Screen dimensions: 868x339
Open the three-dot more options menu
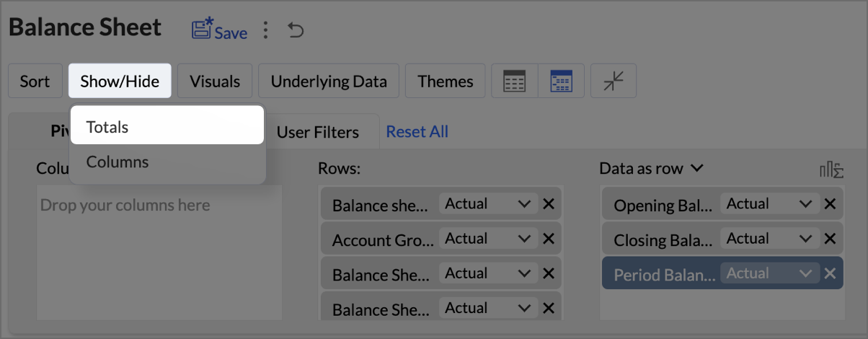coord(266,30)
